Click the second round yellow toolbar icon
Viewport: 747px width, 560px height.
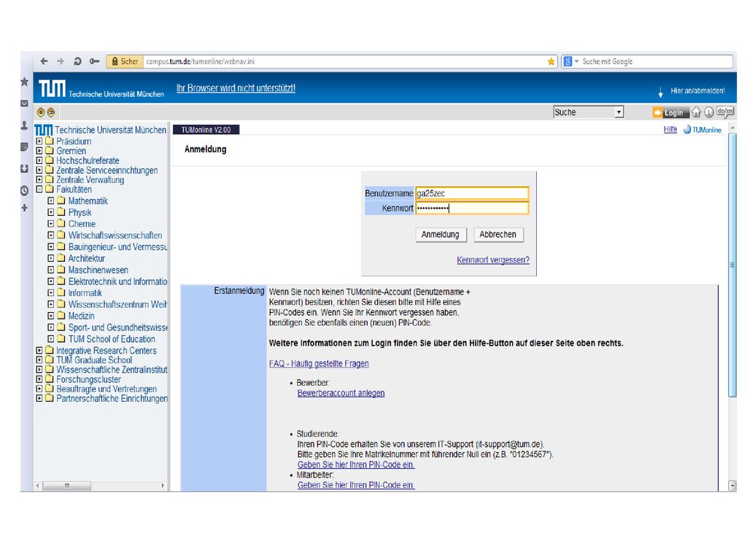click(51, 112)
